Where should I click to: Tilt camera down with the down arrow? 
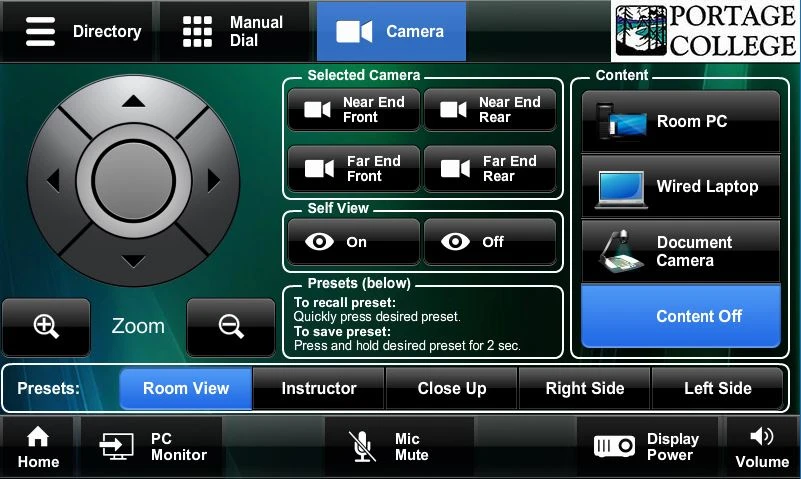point(133,261)
